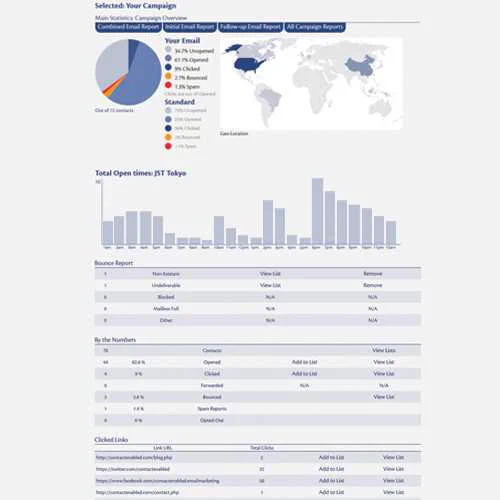View List for Contacts row
The image size is (500, 500).
coord(384,350)
